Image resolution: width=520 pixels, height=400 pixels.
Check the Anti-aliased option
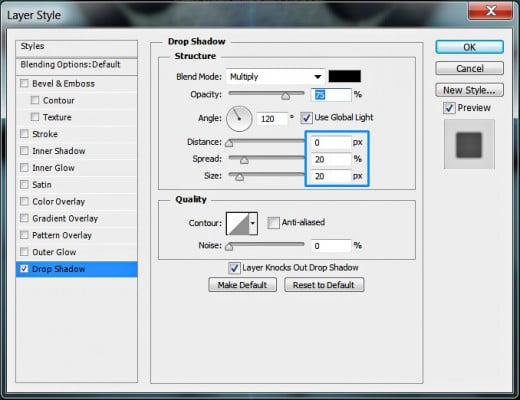click(273, 223)
